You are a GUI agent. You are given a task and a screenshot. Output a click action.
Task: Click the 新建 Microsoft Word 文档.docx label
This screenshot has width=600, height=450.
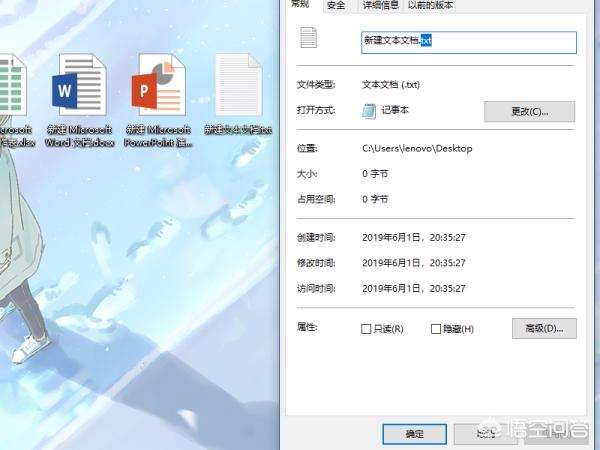coord(80,136)
